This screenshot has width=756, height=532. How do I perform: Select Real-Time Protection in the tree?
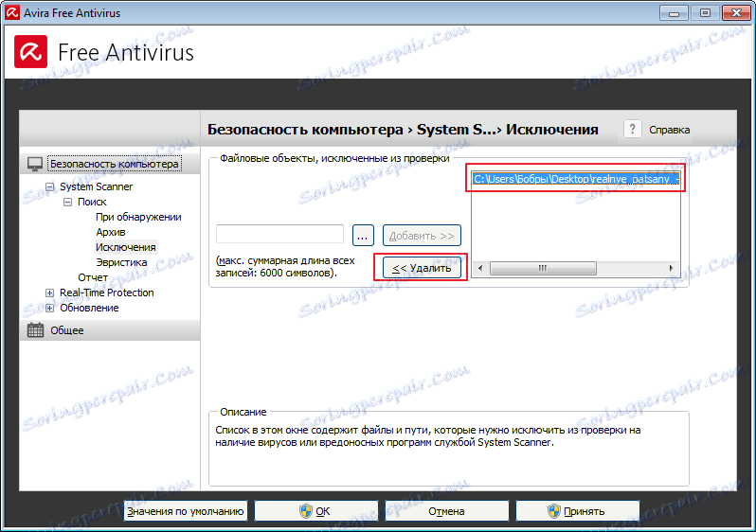pos(106,293)
